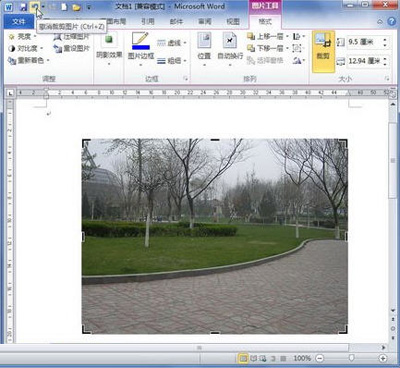Select Print Layout view in status bar
Image resolution: width=400 pixels, height=368 pixels.
243,358
